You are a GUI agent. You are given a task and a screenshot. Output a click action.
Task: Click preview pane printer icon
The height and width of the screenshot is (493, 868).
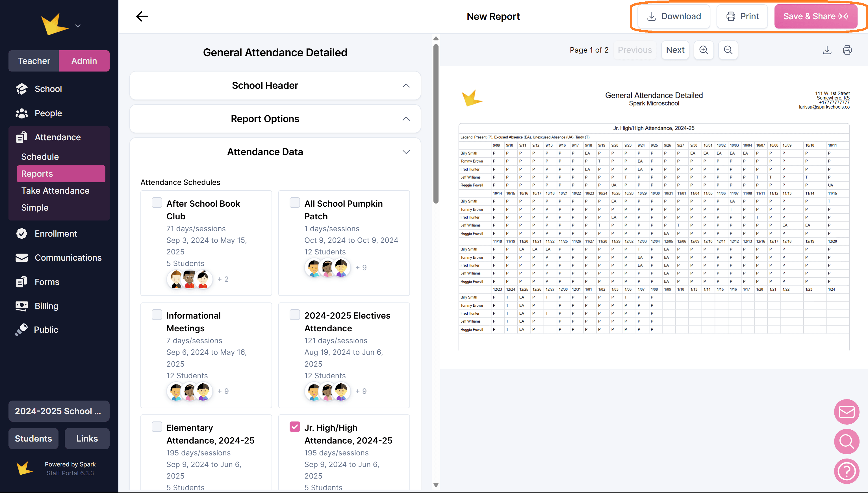coord(847,50)
